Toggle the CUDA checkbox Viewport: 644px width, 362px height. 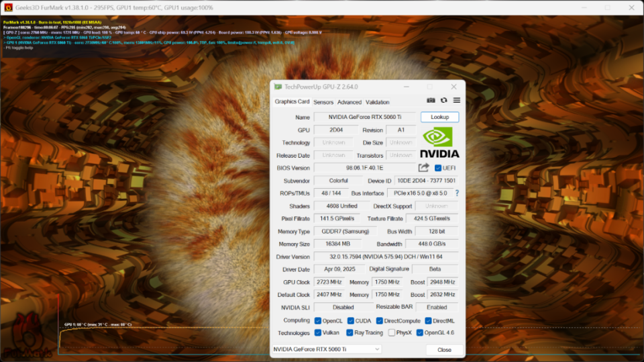[350, 321]
